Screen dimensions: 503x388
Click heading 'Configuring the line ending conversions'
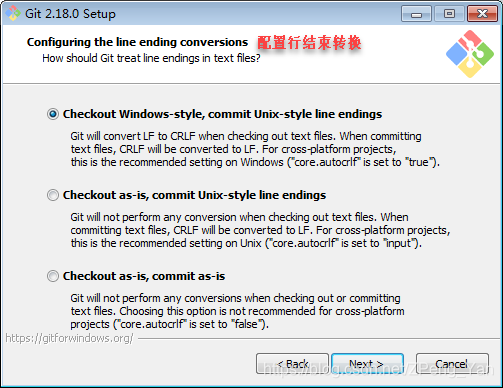[137, 42]
